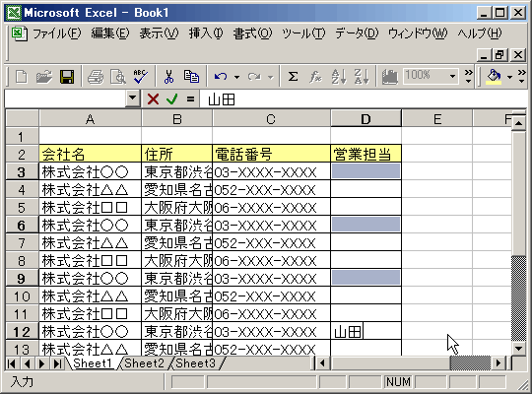Select column D header
The image size is (532, 394).
click(x=366, y=119)
